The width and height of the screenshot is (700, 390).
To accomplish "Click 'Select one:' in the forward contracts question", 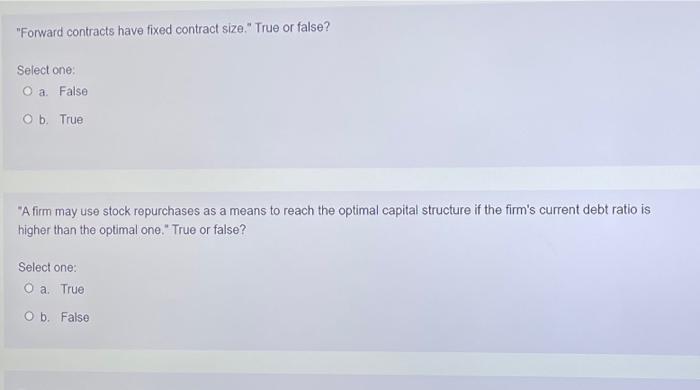I will (x=46, y=70).
